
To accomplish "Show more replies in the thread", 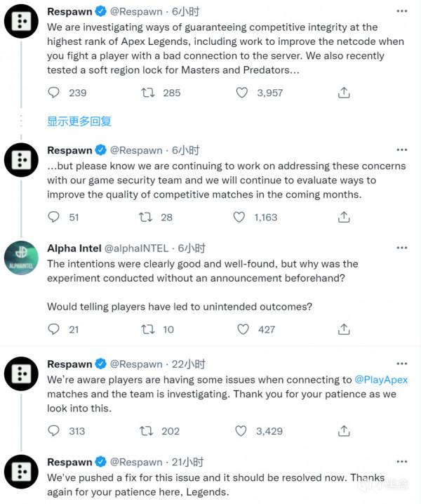I will [79, 121].
